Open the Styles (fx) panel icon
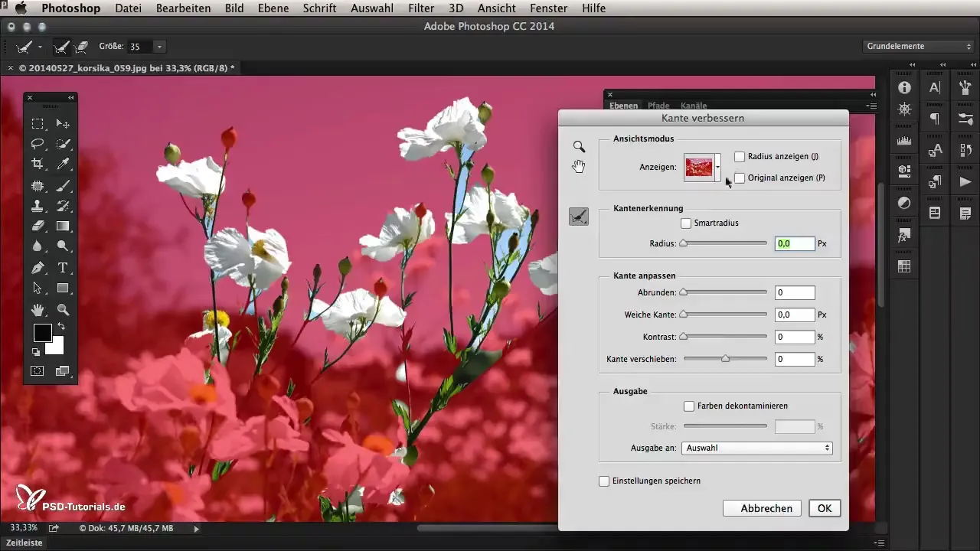This screenshot has height=551, width=980. pyautogui.click(x=904, y=235)
